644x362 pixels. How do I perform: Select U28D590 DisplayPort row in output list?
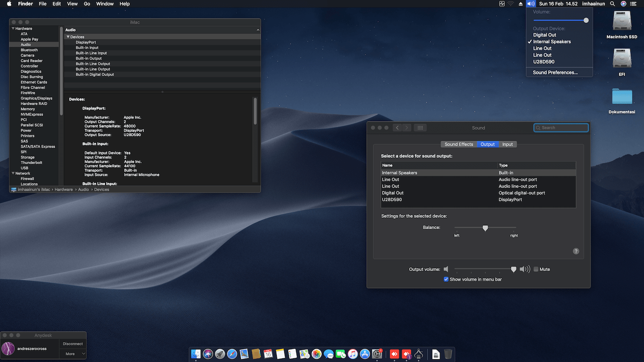point(478,199)
